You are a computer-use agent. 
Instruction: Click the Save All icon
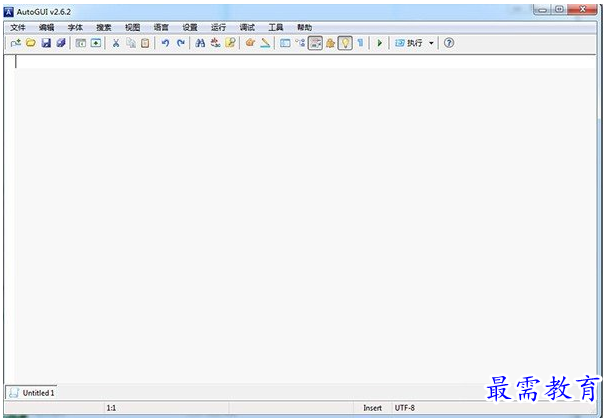coord(61,43)
